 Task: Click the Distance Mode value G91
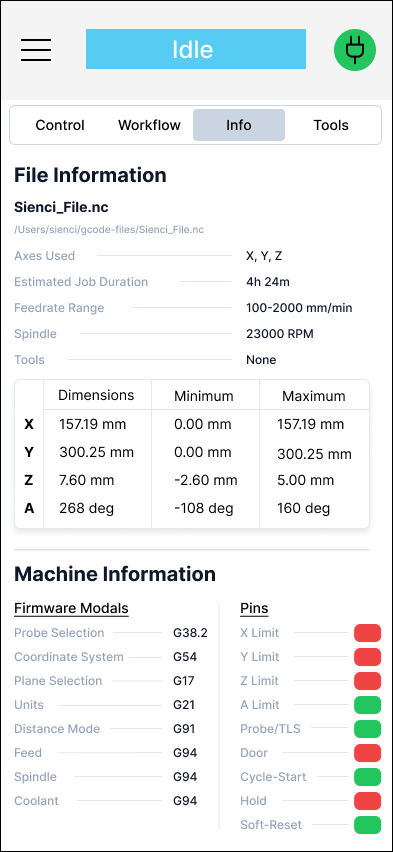[x=184, y=729]
